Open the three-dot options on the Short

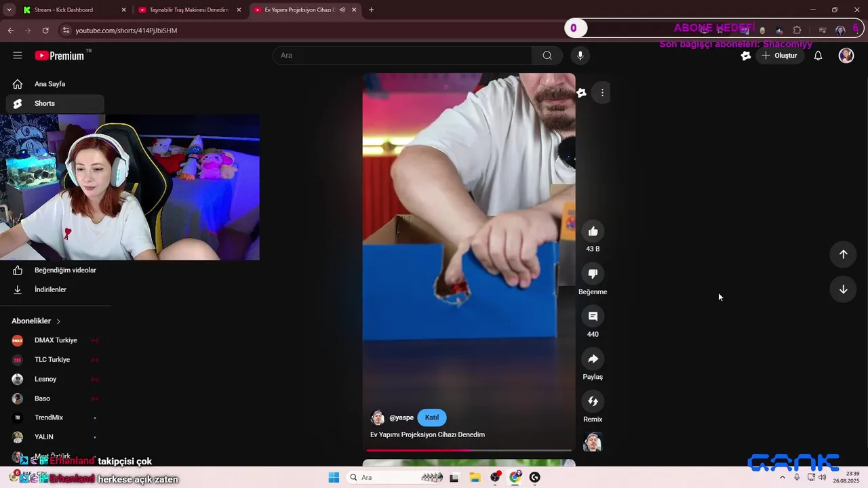(x=602, y=93)
